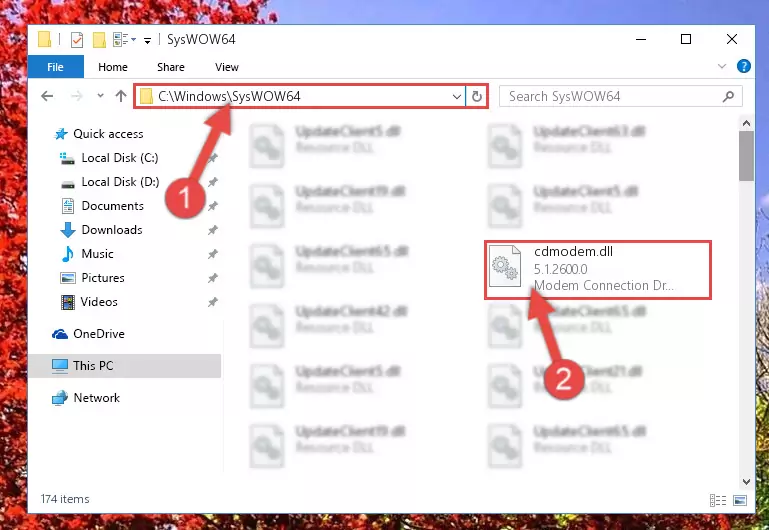The height and width of the screenshot is (530, 769).
Task: Open the blue Help icon
Action: pyautogui.click(x=743, y=66)
